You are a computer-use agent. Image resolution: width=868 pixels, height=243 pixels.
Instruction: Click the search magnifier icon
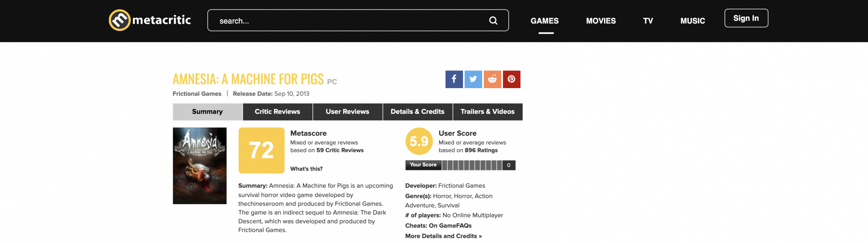[493, 20]
